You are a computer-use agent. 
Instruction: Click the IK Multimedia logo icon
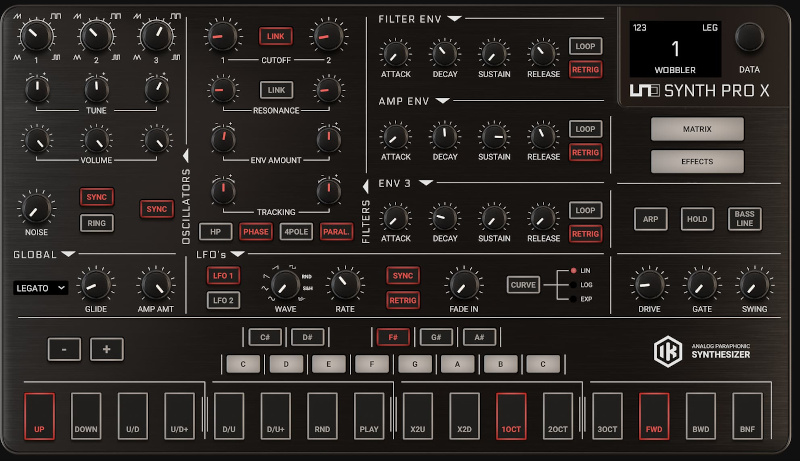(x=668, y=351)
